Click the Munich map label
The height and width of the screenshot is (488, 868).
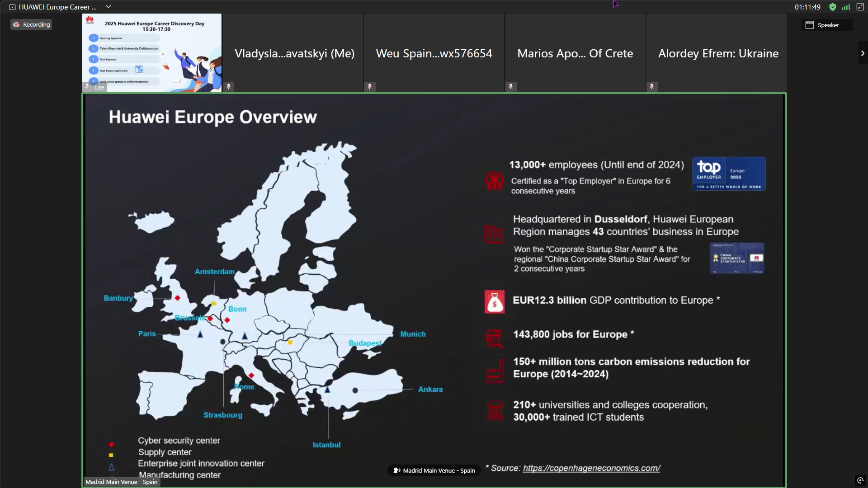point(413,334)
